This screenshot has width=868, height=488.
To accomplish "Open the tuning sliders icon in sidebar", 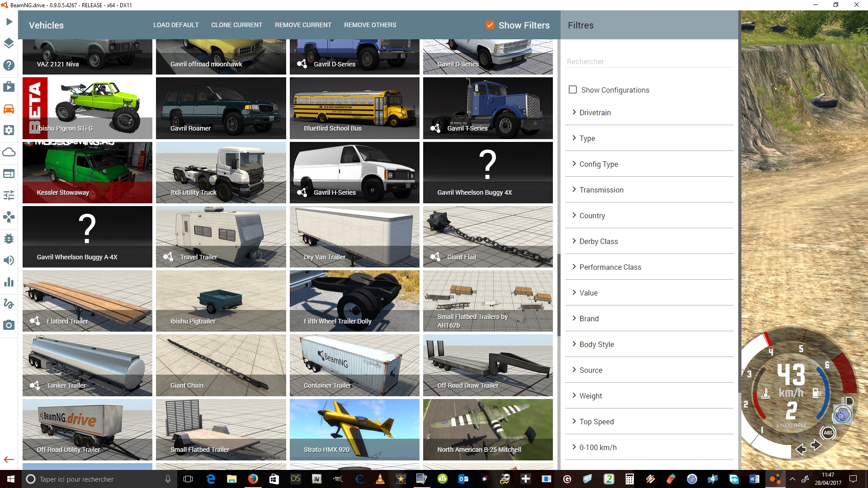I will point(9,195).
